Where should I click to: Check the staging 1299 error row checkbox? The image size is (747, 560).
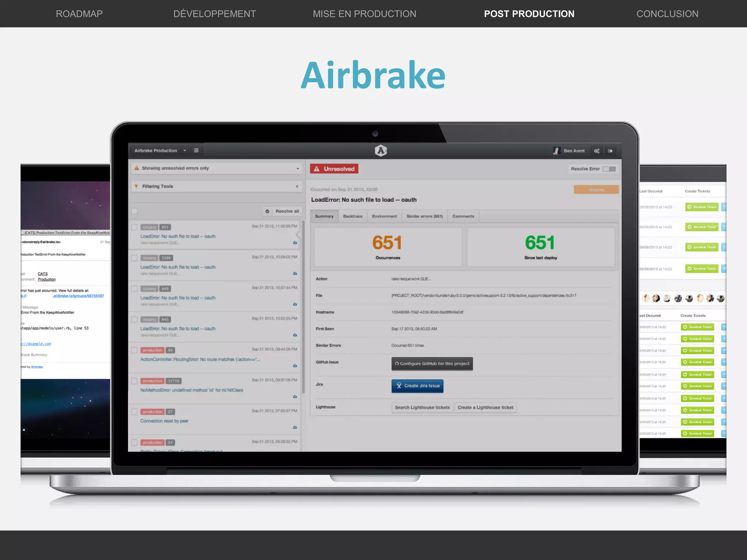[x=134, y=258]
